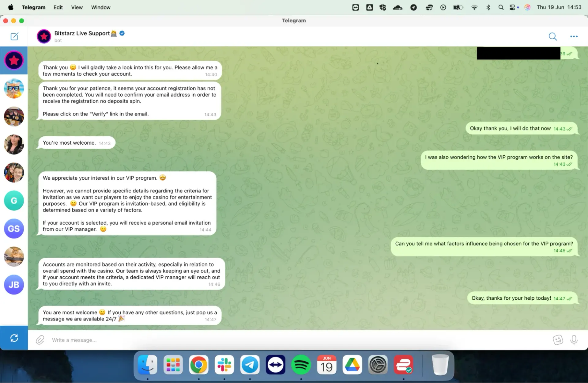Click the cloud icon in menu bar

pyautogui.click(x=398, y=7)
